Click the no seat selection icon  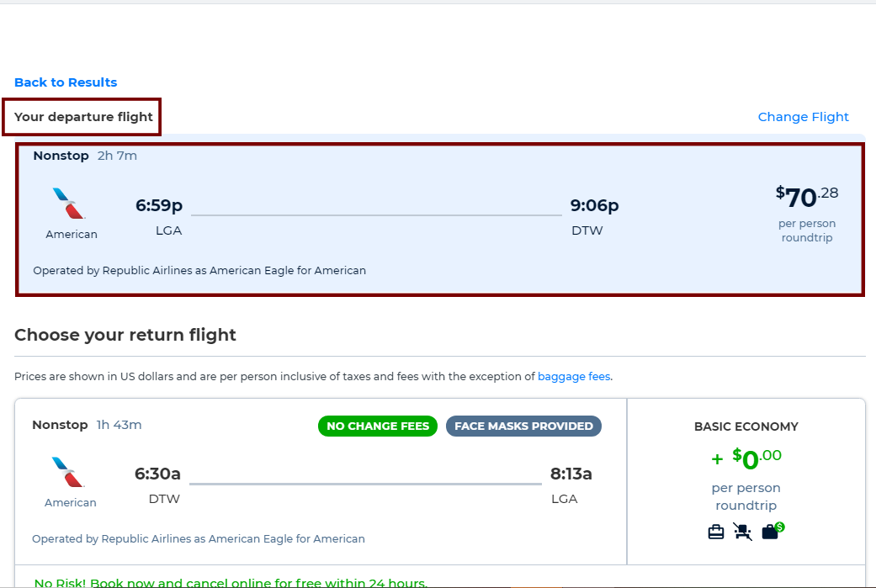742,532
